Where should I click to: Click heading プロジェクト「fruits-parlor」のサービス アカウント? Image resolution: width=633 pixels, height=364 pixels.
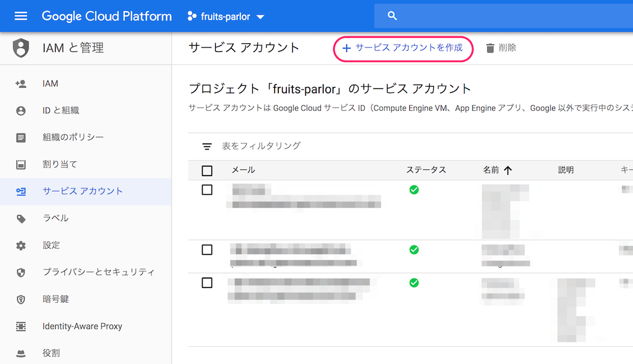330,89
